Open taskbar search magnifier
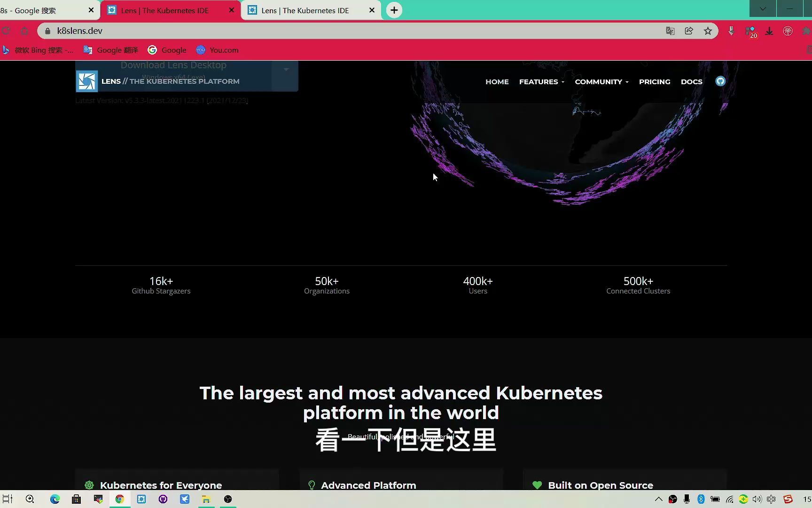 (30, 499)
